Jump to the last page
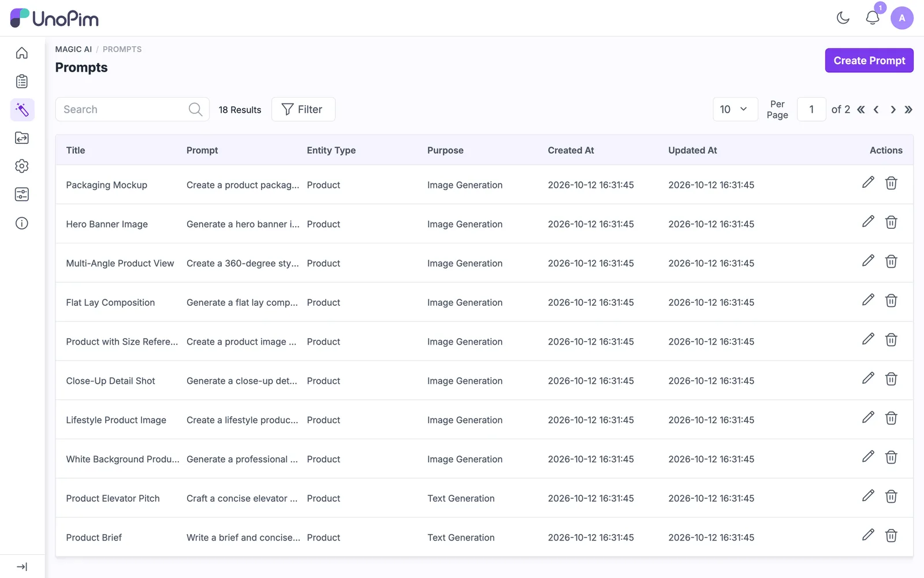 click(x=908, y=110)
